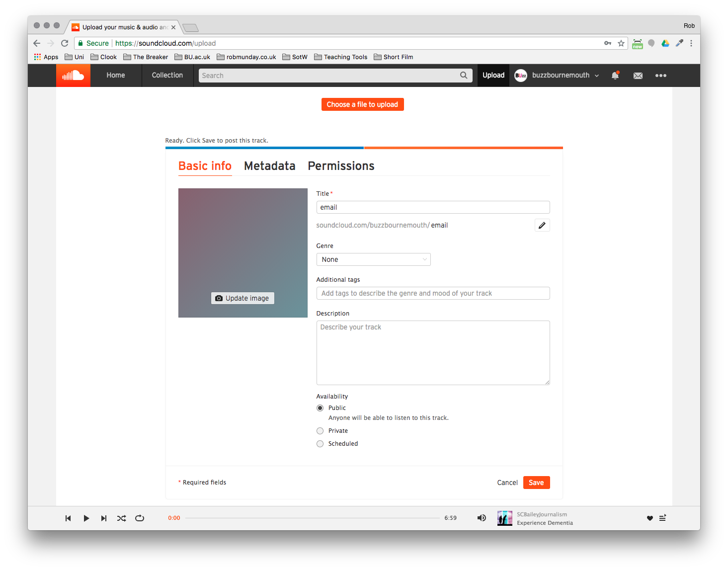This screenshot has width=728, height=570.
Task: Click the green 'new' extension icon
Action: (638, 44)
